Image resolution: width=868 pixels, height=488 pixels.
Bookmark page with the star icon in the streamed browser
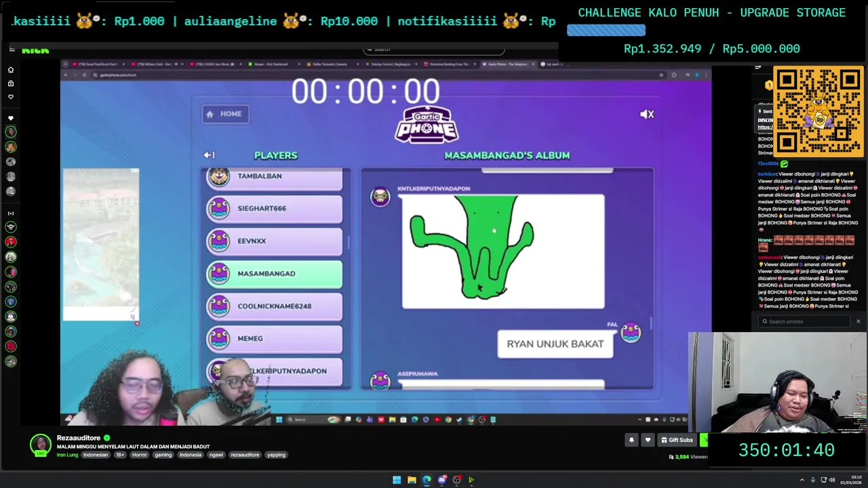pyautogui.click(x=661, y=75)
